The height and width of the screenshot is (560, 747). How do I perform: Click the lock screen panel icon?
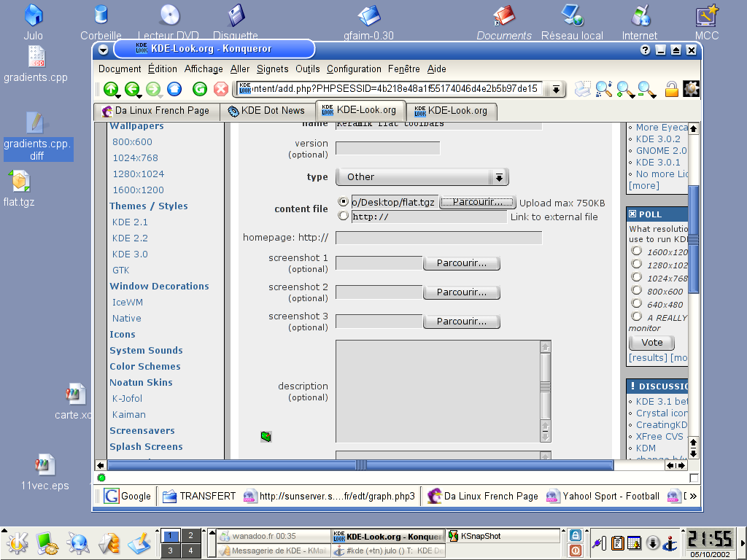[x=575, y=535]
